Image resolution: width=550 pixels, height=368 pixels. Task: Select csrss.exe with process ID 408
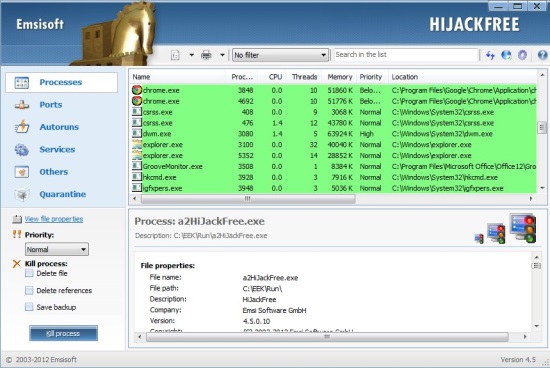point(333,112)
